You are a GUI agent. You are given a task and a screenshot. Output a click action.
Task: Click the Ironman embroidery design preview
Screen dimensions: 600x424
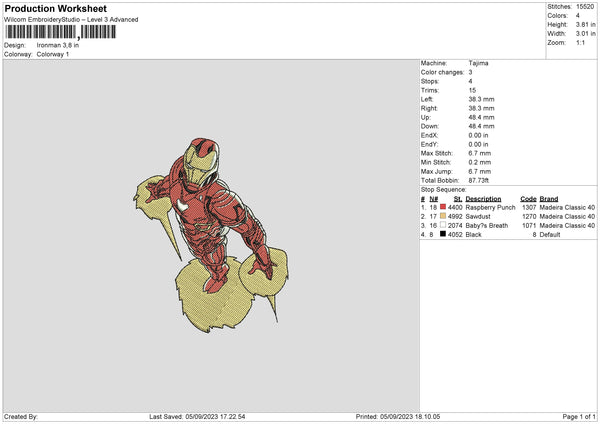(211, 235)
